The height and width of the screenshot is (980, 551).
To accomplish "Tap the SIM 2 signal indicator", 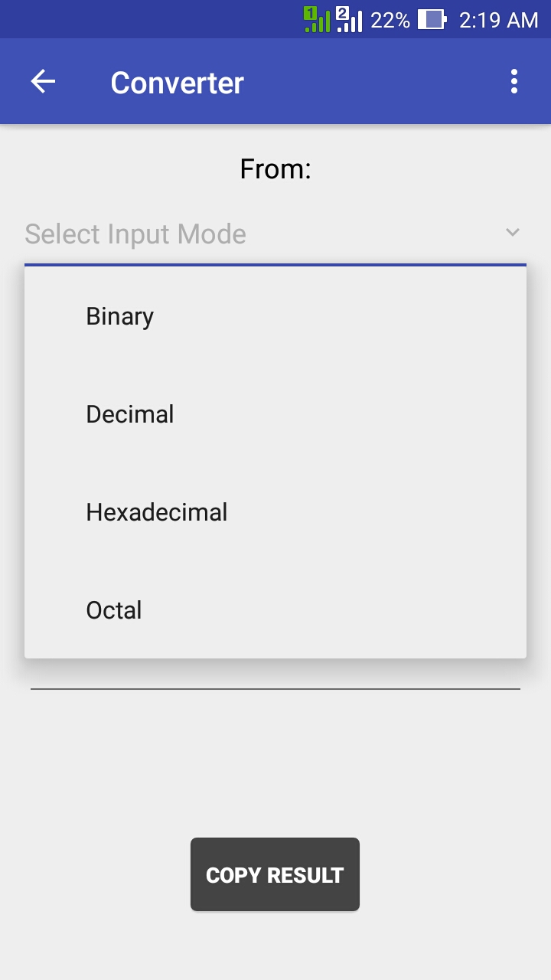I will pyautogui.click(x=348, y=19).
